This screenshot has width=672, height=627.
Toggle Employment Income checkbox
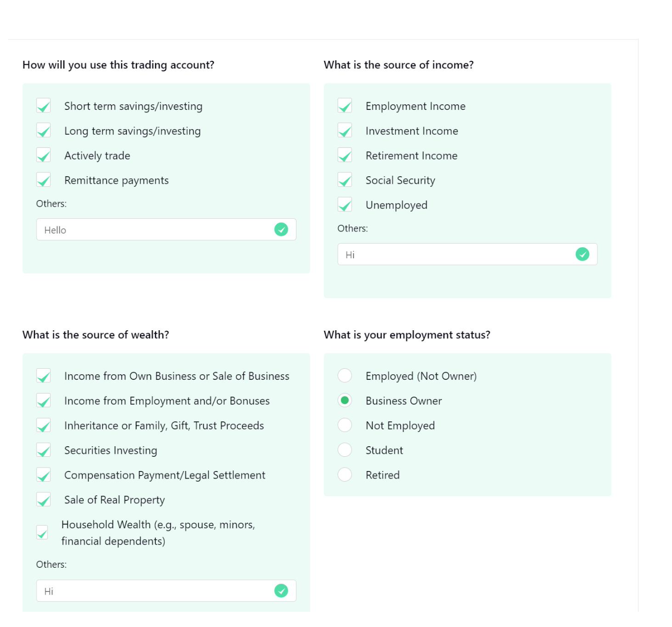pos(345,106)
